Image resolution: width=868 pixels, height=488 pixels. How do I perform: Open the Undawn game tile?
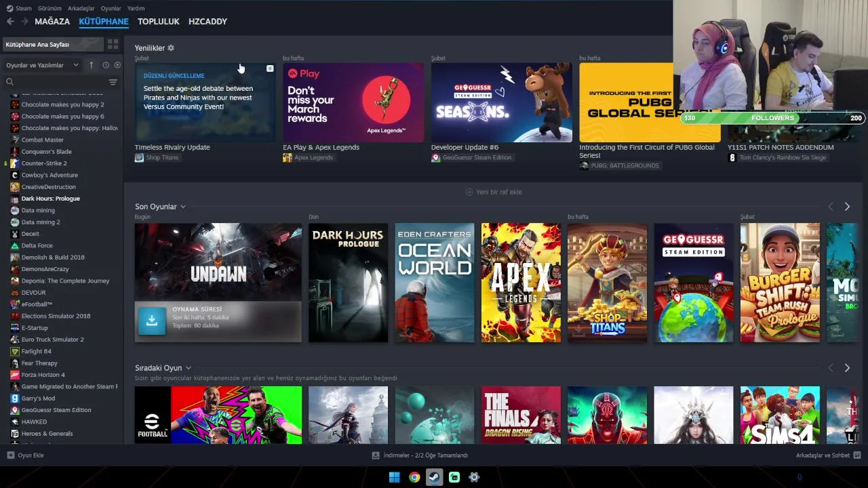click(x=218, y=283)
